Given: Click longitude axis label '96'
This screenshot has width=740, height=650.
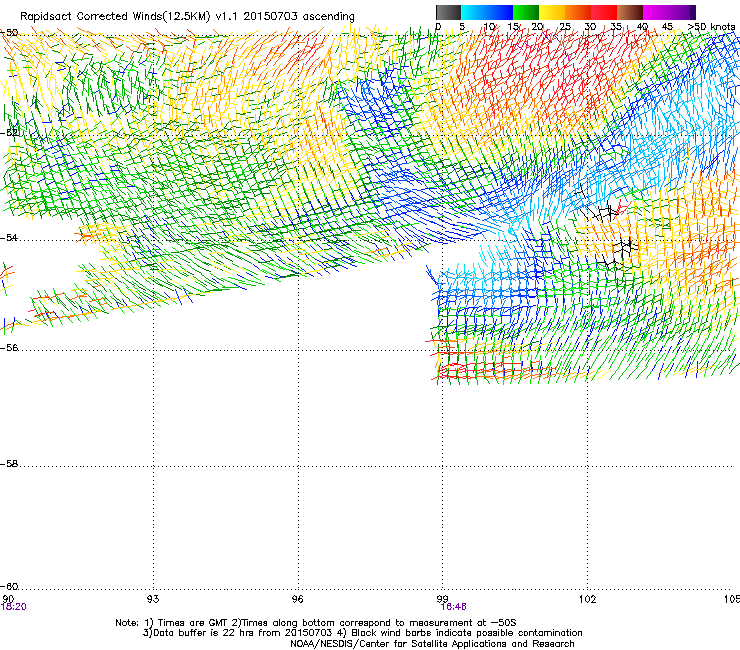Looking at the screenshot, I should [298, 599].
